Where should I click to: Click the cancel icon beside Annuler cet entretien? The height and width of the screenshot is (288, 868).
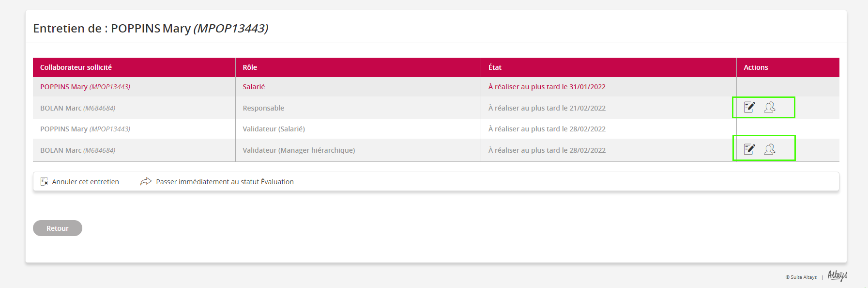pos(44,181)
